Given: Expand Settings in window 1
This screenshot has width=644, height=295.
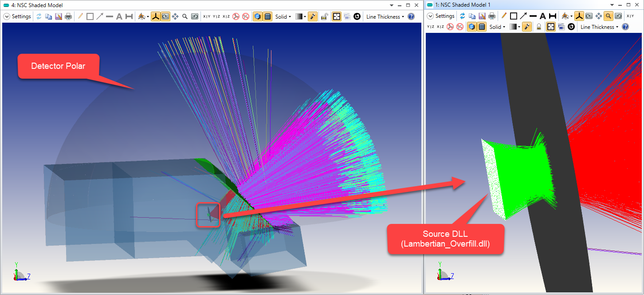Looking at the screenshot, I should click(x=441, y=16).
